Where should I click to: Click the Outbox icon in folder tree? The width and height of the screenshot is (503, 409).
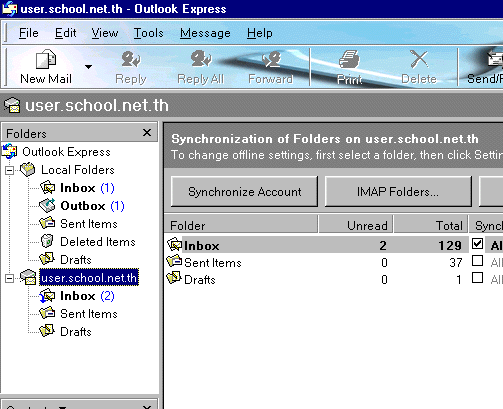click(47, 205)
